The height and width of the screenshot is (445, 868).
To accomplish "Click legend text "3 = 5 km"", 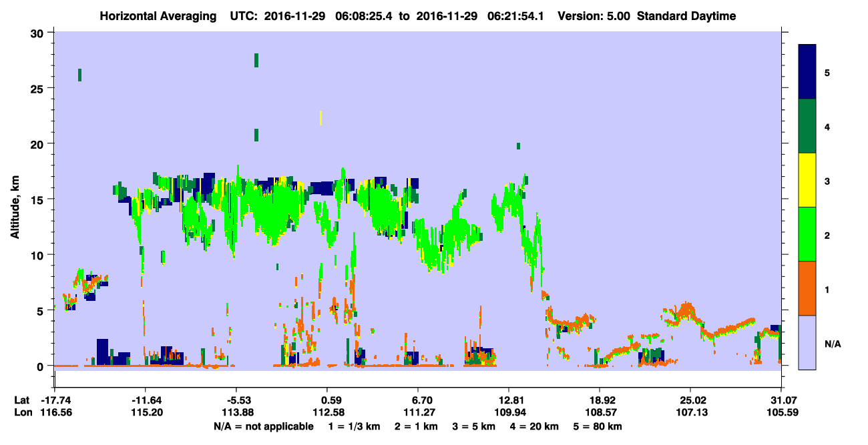I will pyautogui.click(x=473, y=426).
